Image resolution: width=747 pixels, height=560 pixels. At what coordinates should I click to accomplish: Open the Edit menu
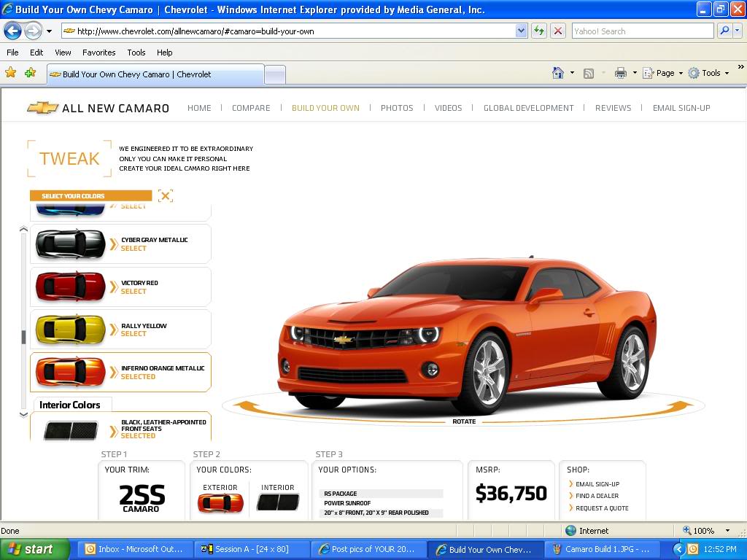[36, 52]
